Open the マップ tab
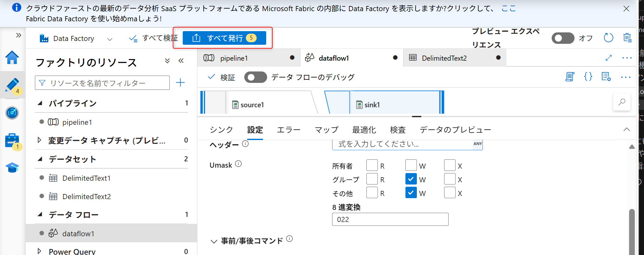The width and height of the screenshot is (644, 255). 326,130
